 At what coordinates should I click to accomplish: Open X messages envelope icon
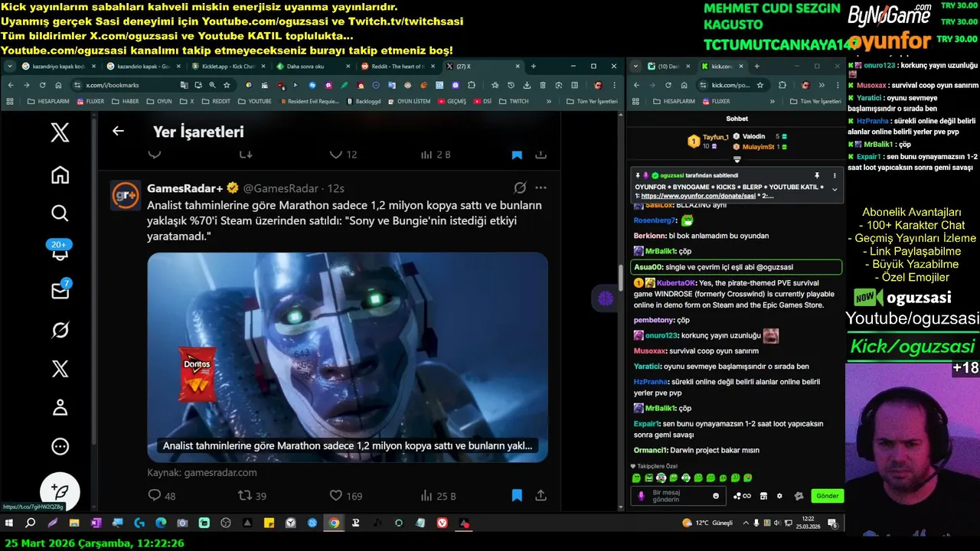click(60, 291)
